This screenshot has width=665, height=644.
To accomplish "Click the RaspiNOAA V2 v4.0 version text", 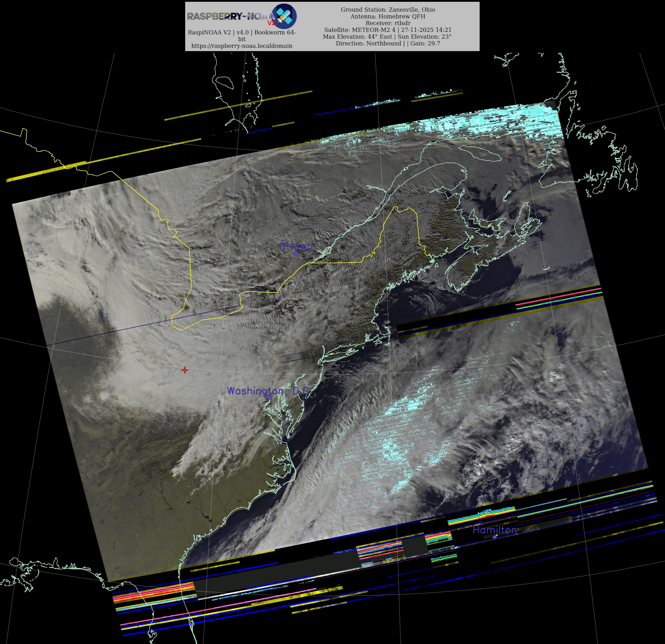I will coord(242,32).
